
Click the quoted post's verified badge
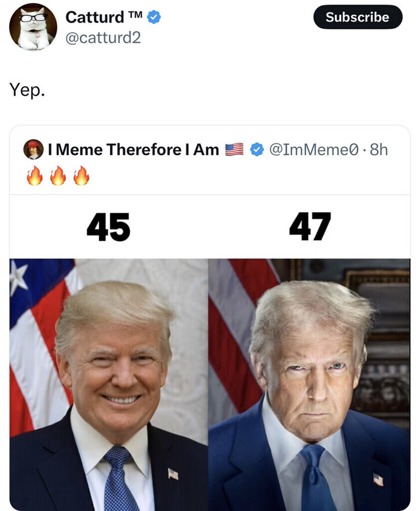(x=257, y=150)
